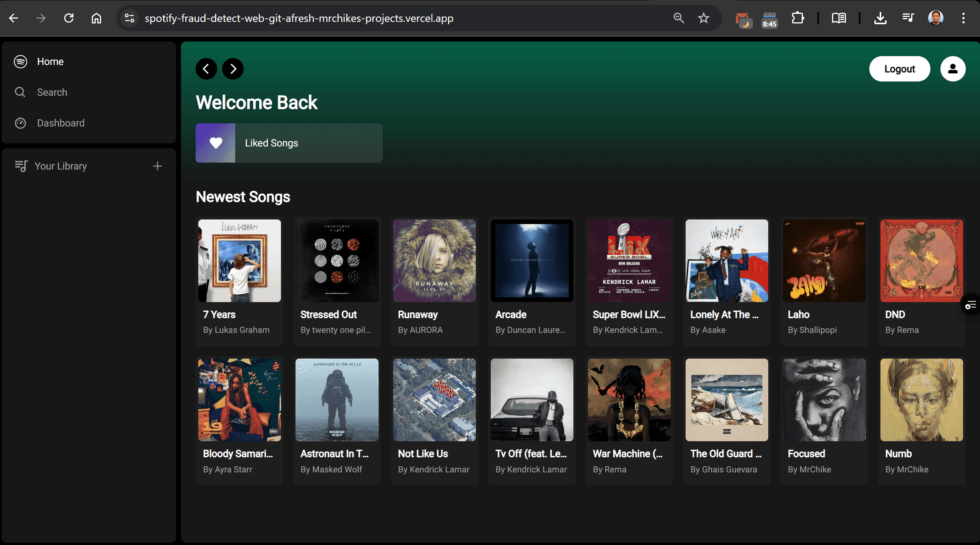
Task: Open the Liked Songs playlist
Action: click(289, 143)
